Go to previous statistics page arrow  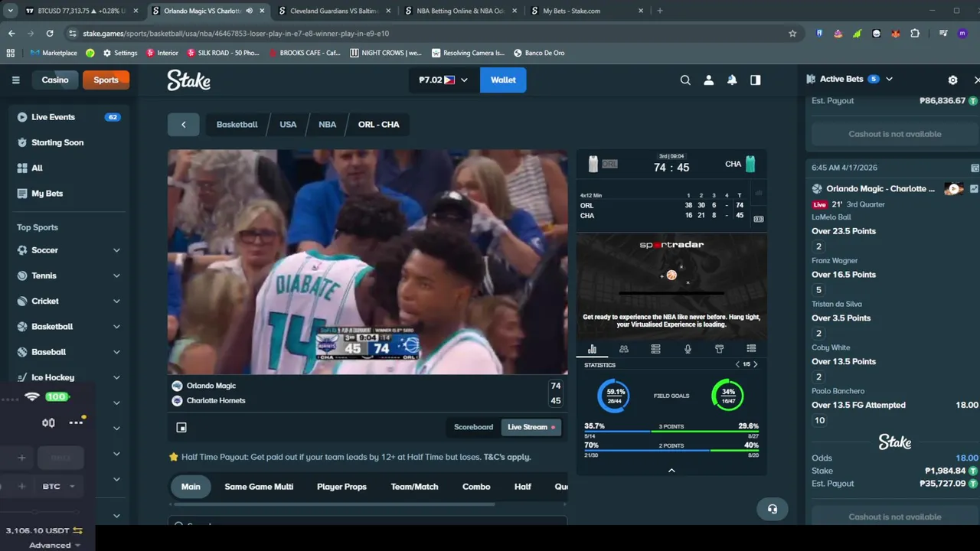pyautogui.click(x=737, y=364)
